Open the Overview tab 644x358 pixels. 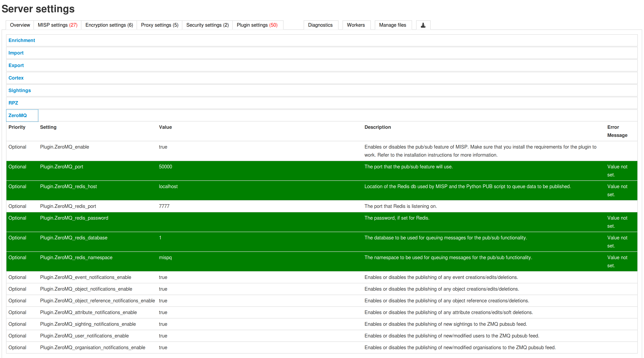(x=20, y=25)
